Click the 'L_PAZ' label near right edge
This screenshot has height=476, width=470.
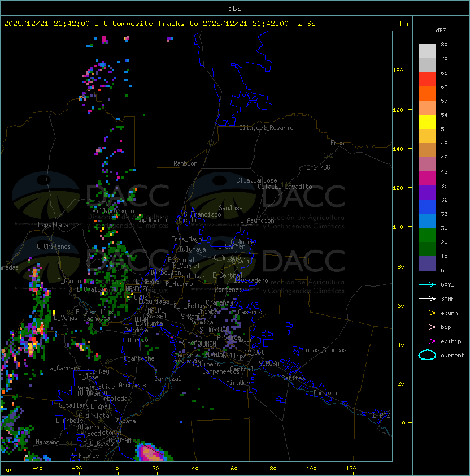click(381, 416)
